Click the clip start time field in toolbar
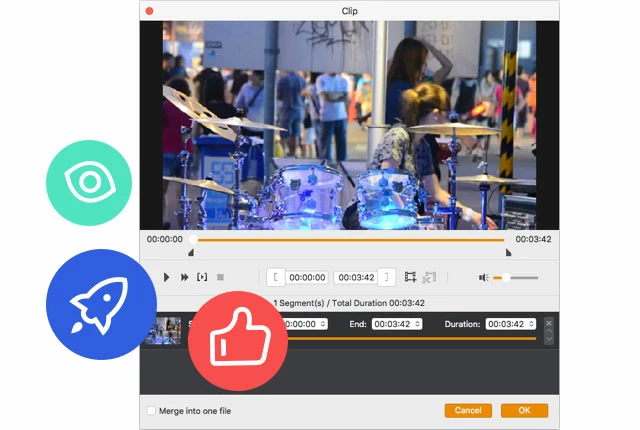This screenshot has width=640, height=430. pos(307,277)
